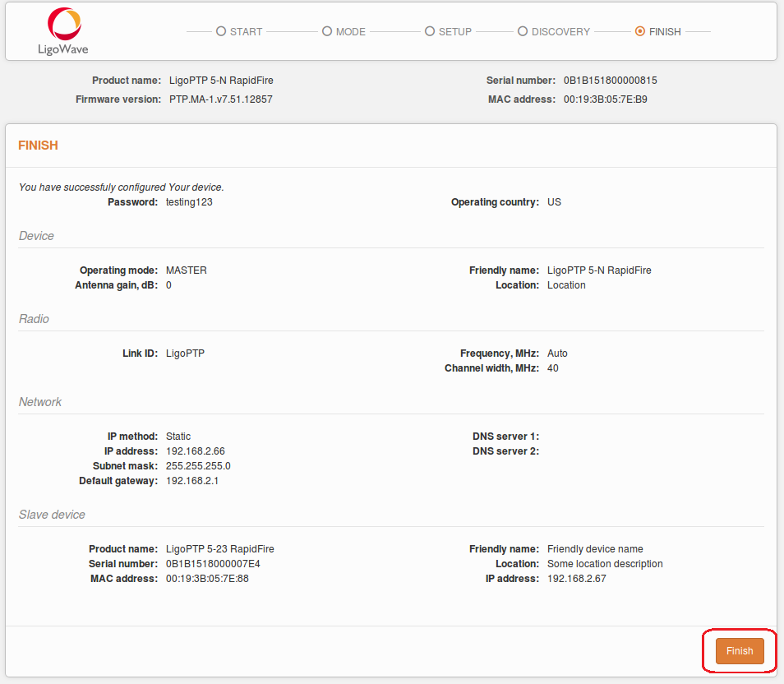784x684 pixels.
Task: Select the START wizard step radio
Action: point(221,31)
